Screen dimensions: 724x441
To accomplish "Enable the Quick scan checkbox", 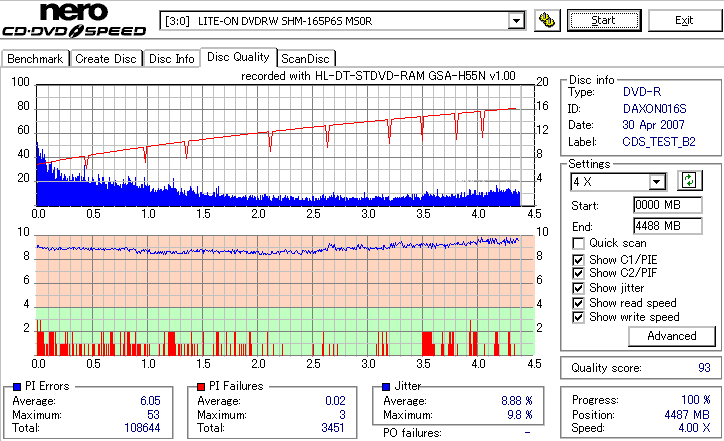I will click(578, 243).
